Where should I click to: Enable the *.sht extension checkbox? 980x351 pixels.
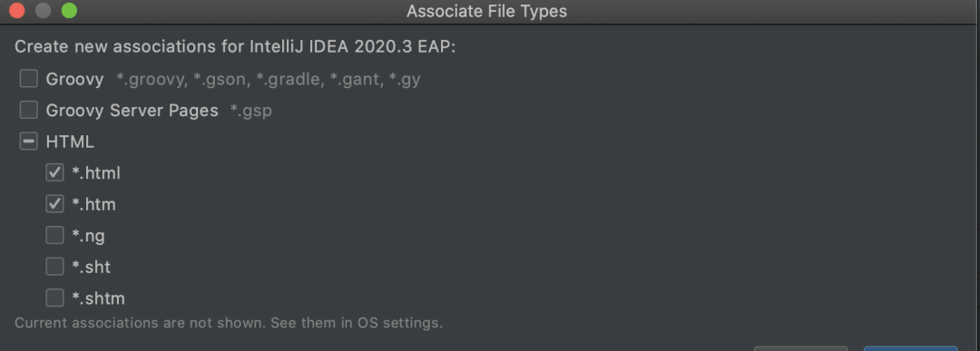[55, 266]
